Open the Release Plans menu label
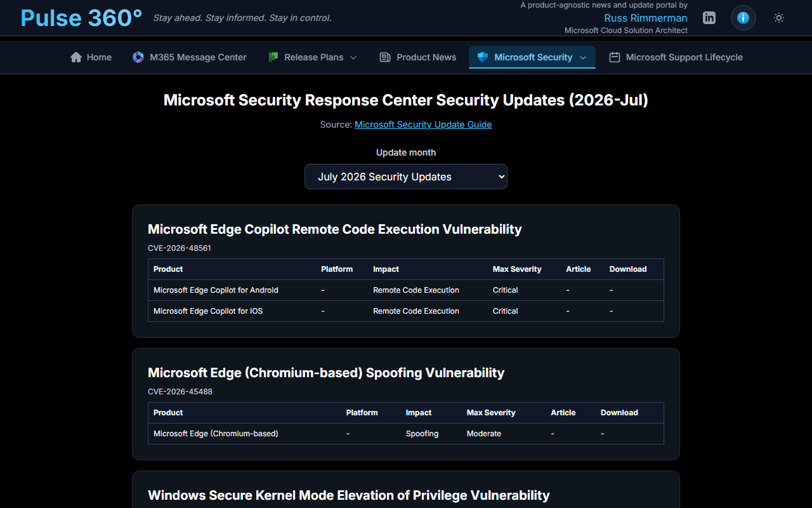The image size is (812, 508). (314, 57)
